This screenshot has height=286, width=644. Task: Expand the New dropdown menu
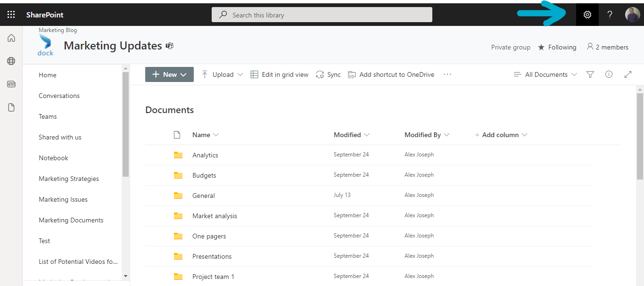click(169, 74)
